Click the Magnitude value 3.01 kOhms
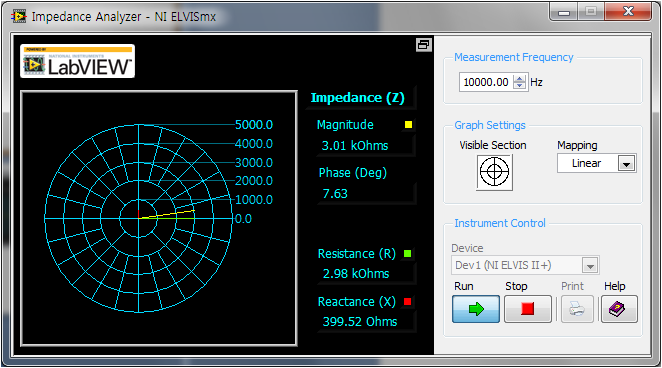 [x=355, y=146]
